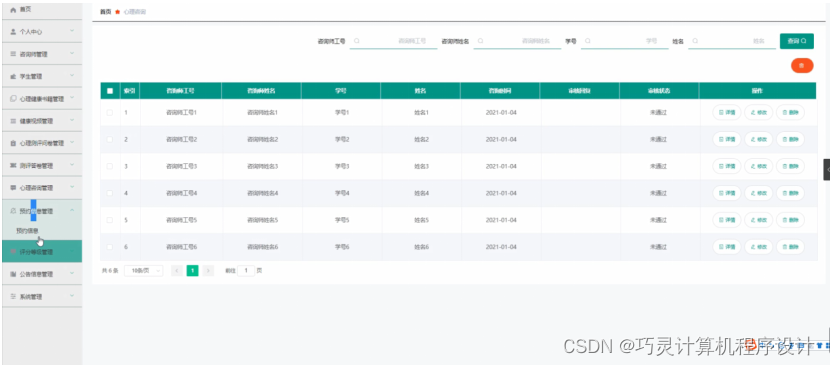Click the page 1 pagination button
The width and height of the screenshot is (830, 365).
(193, 271)
